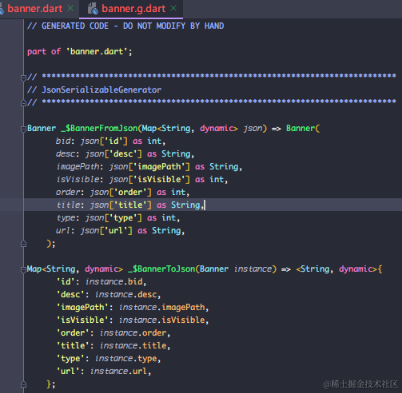The width and height of the screenshot is (402, 393).
Task: Click the bid: json['id'] line
Action: tap(110, 141)
